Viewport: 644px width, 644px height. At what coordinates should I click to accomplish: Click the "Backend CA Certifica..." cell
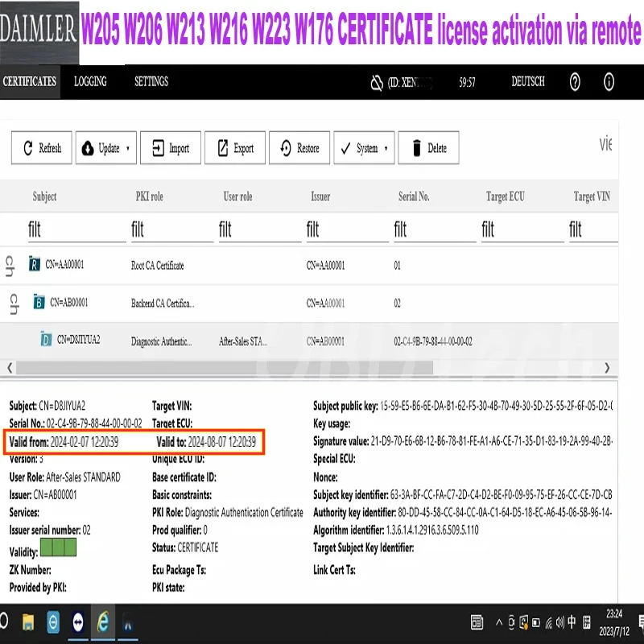click(x=163, y=303)
